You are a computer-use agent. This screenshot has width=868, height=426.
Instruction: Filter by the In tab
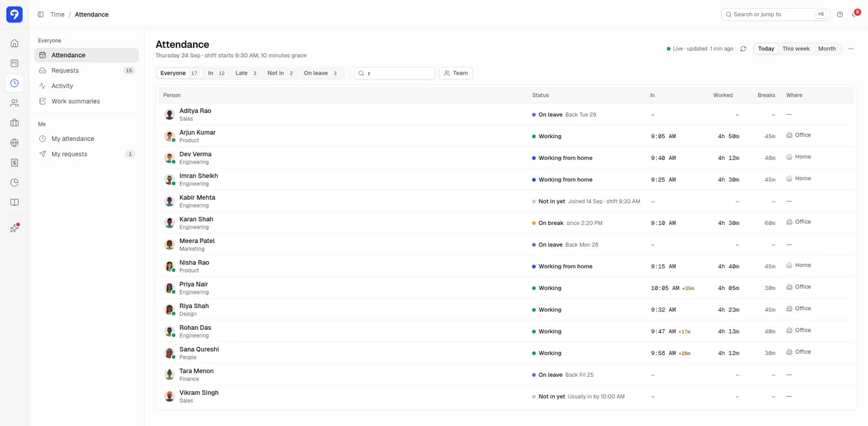pos(216,73)
